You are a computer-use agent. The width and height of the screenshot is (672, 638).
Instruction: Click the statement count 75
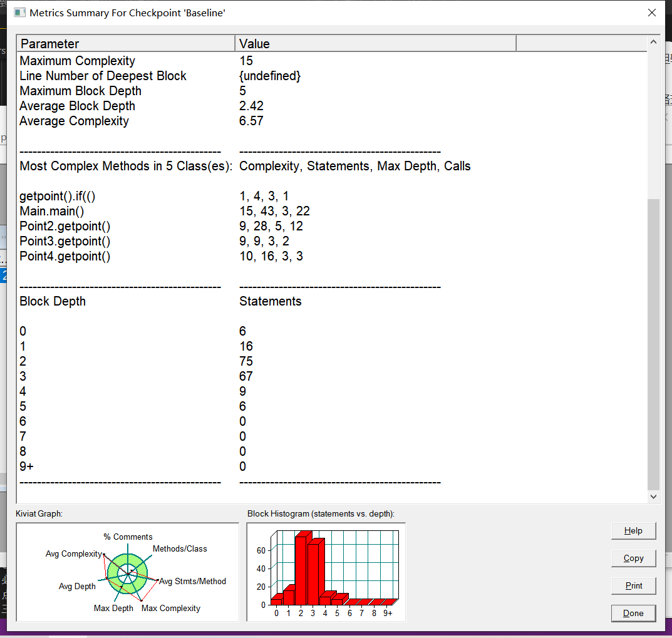point(246,361)
